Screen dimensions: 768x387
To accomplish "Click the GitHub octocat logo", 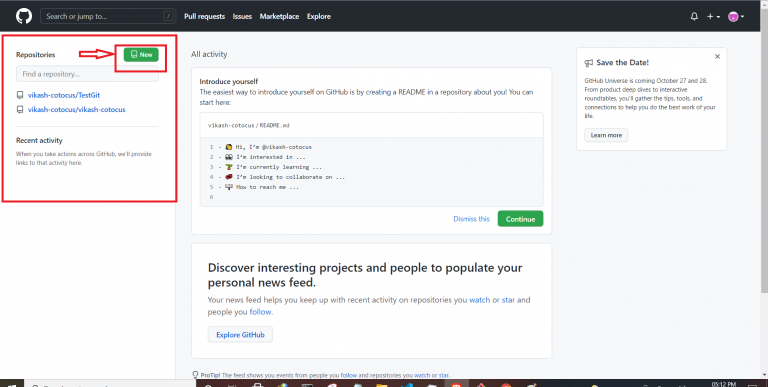I will coord(24,16).
